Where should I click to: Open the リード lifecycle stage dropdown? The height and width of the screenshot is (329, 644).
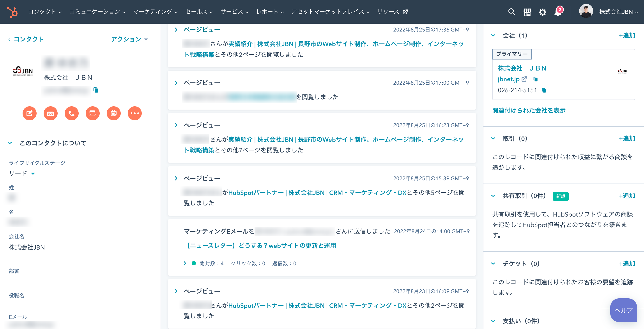[22, 173]
